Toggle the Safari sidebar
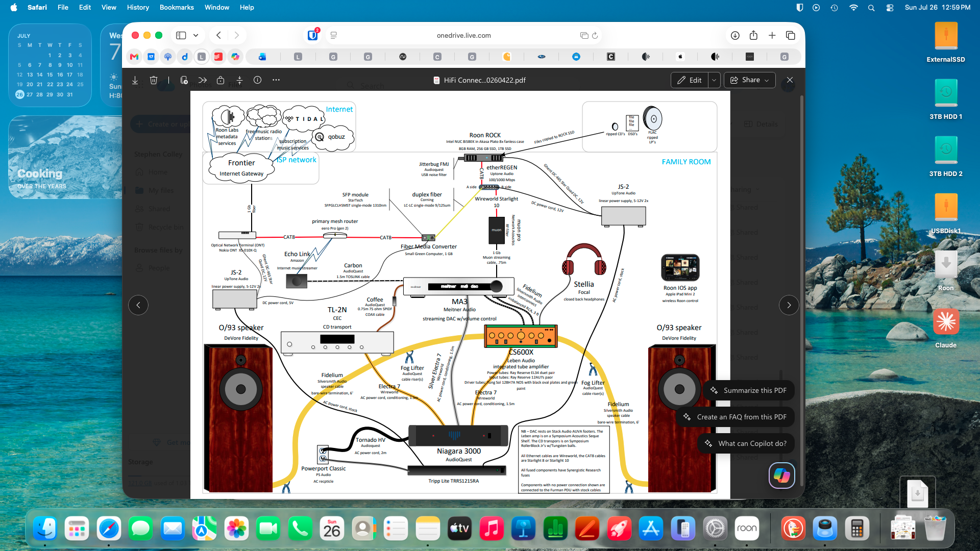 pyautogui.click(x=181, y=35)
